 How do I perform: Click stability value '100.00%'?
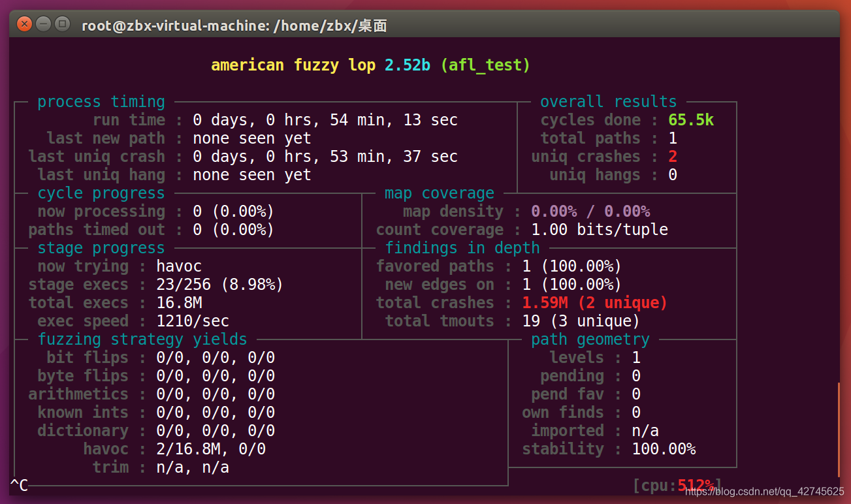coord(664,449)
